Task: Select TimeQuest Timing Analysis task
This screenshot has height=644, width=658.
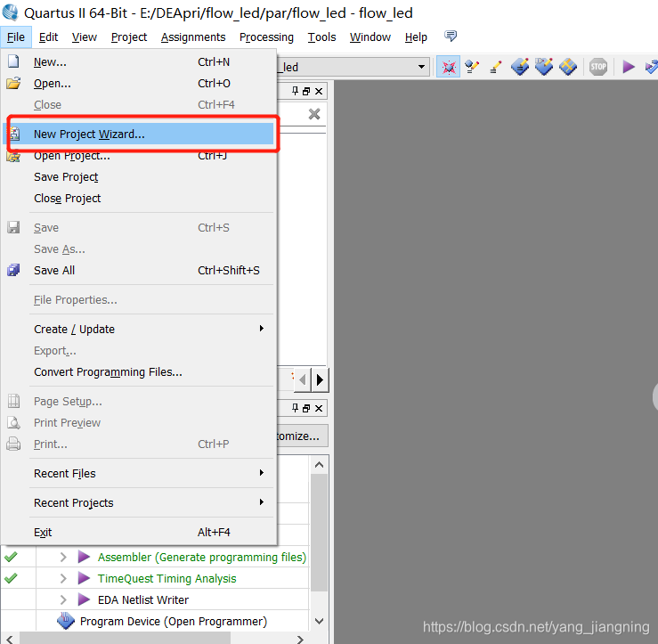Action: click(x=167, y=578)
